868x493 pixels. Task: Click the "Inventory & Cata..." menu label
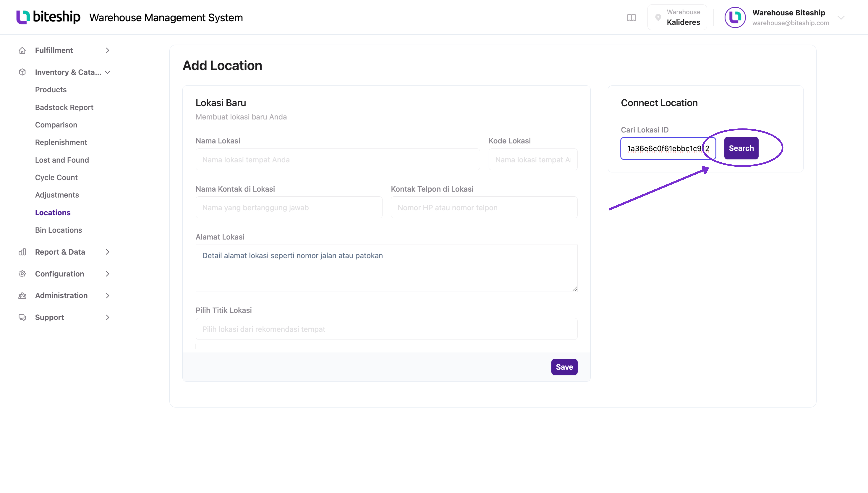[68, 72]
